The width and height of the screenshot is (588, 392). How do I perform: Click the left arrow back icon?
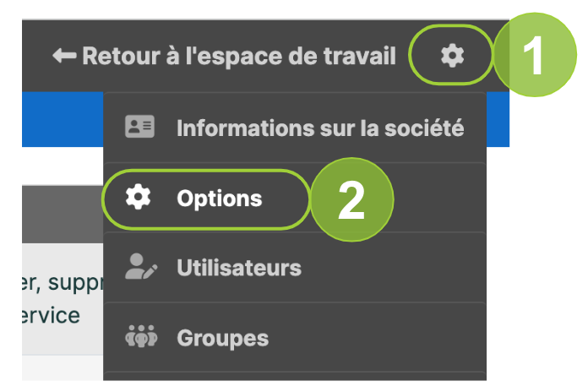(64, 56)
